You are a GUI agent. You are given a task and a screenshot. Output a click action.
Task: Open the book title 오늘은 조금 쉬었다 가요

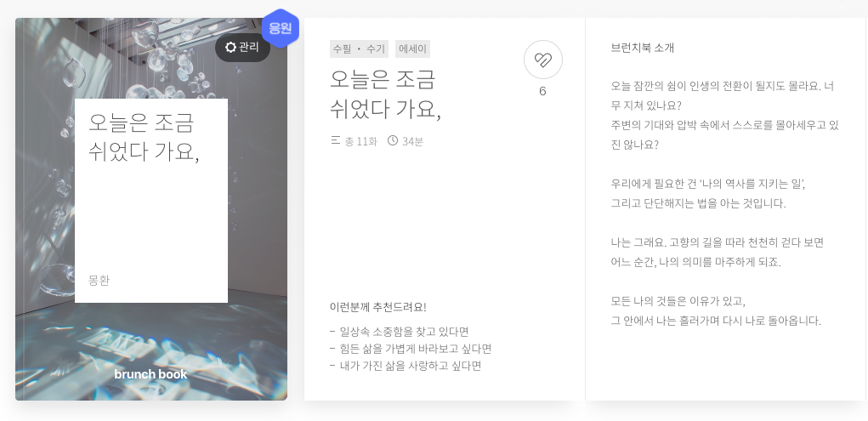coord(385,94)
